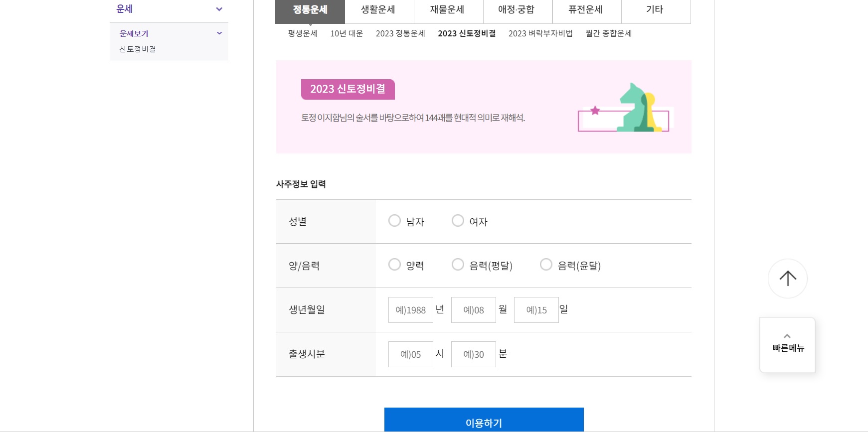Collapse the 운세보기 submenu
Screen dimensions: 868x432
218,33
